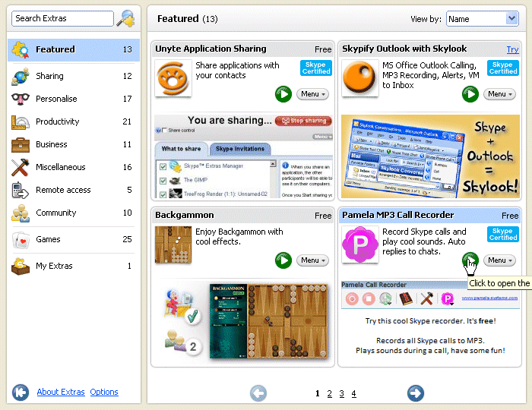Click the Search Extras magnifier icon
Viewport: 532px width, 410px height.
125,19
